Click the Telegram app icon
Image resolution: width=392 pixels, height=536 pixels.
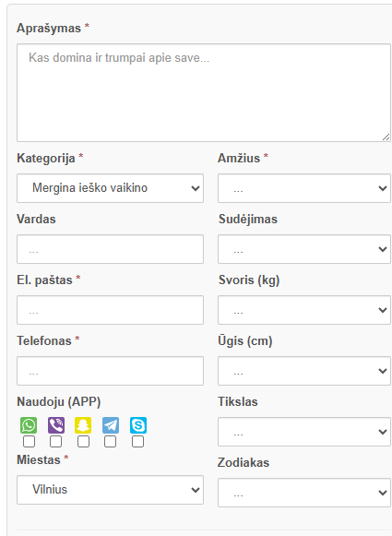(x=111, y=425)
